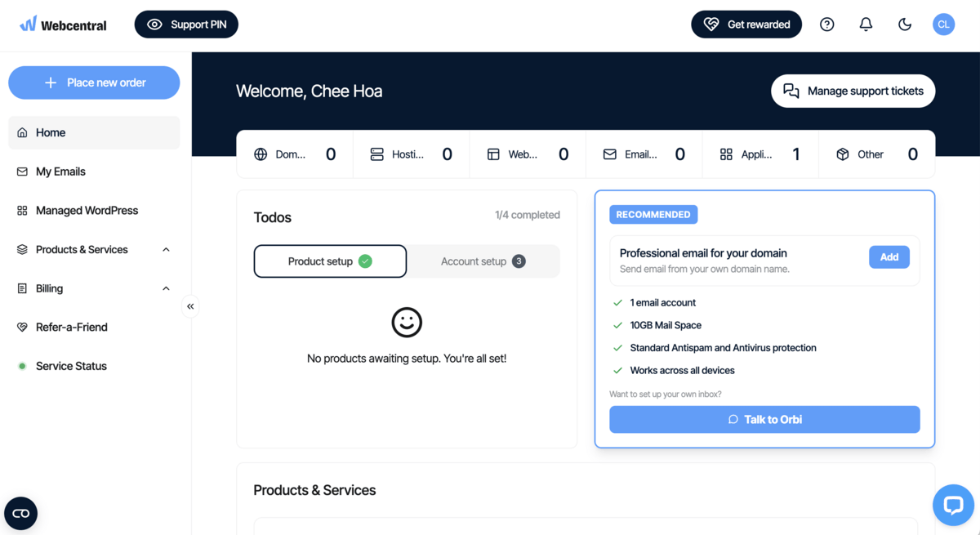980x535 pixels.
Task: Add Professional email for your domain
Action: click(889, 257)
